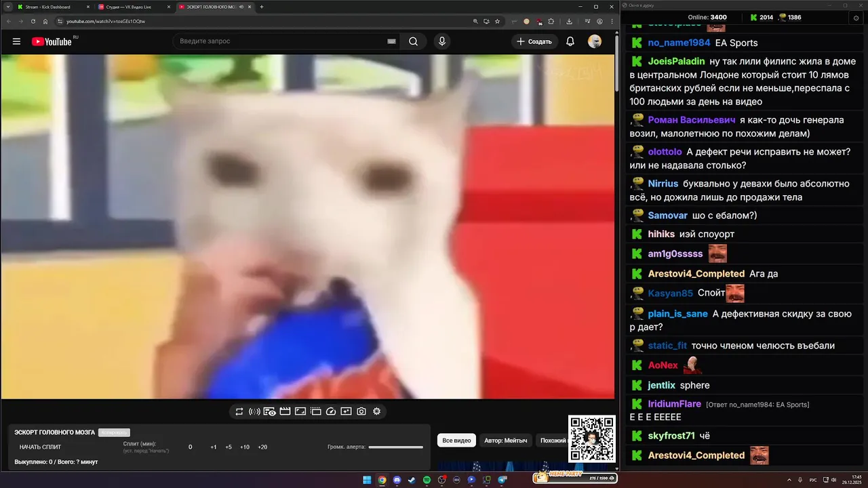
Task: Start voice search with microphone icon
Action: (442, 41)
